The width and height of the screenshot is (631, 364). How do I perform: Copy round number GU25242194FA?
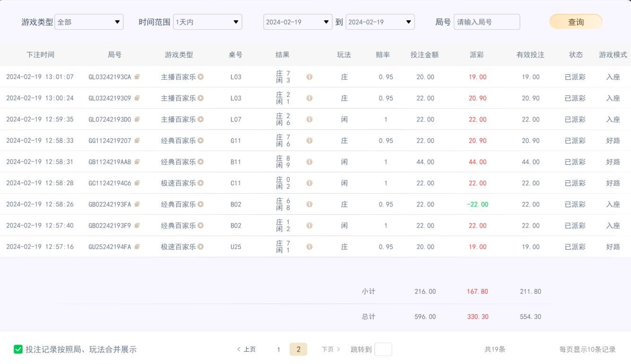tap(137, 247)
